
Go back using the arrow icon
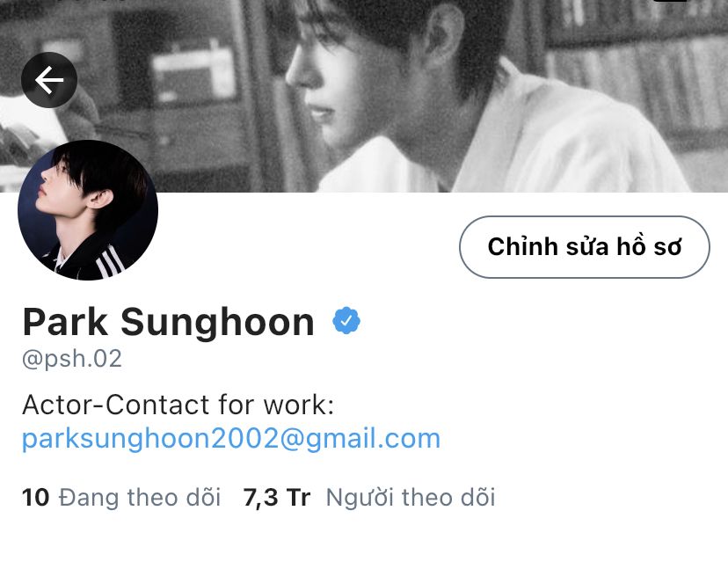(49, 80)
